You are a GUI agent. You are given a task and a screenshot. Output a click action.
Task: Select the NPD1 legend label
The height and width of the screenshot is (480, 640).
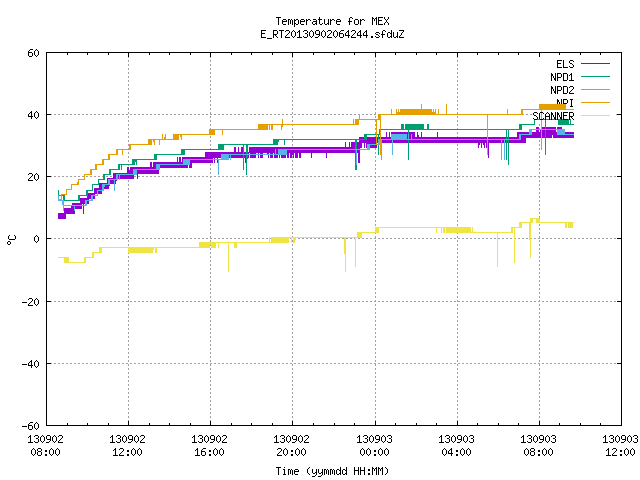point(562,77)
